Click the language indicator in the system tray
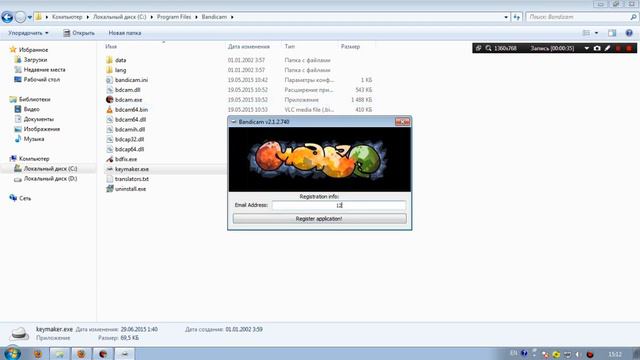The width and height of the screenshot is (640, 360). point(513,353)
